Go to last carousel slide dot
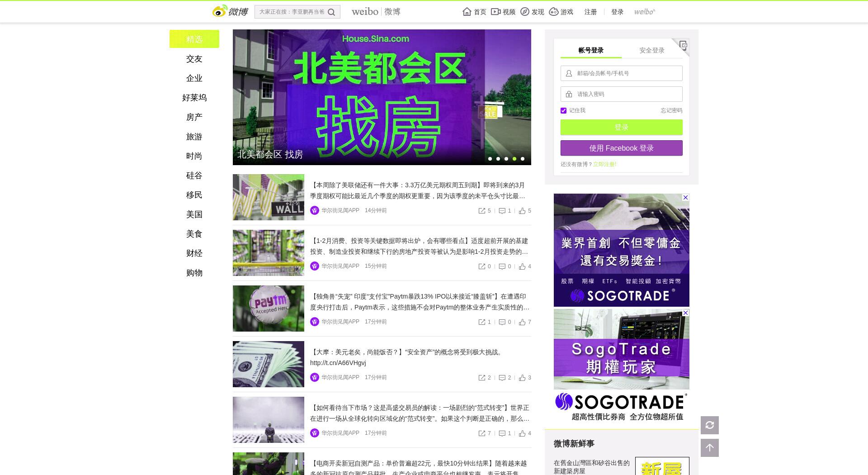The height and width of the screenshot is (475, 868). (523, 159)
